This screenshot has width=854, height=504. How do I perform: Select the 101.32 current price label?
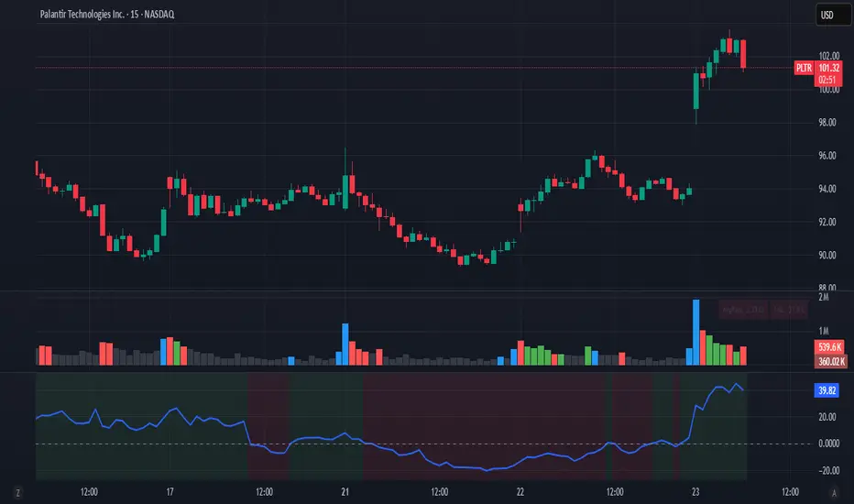click(828, 68)
